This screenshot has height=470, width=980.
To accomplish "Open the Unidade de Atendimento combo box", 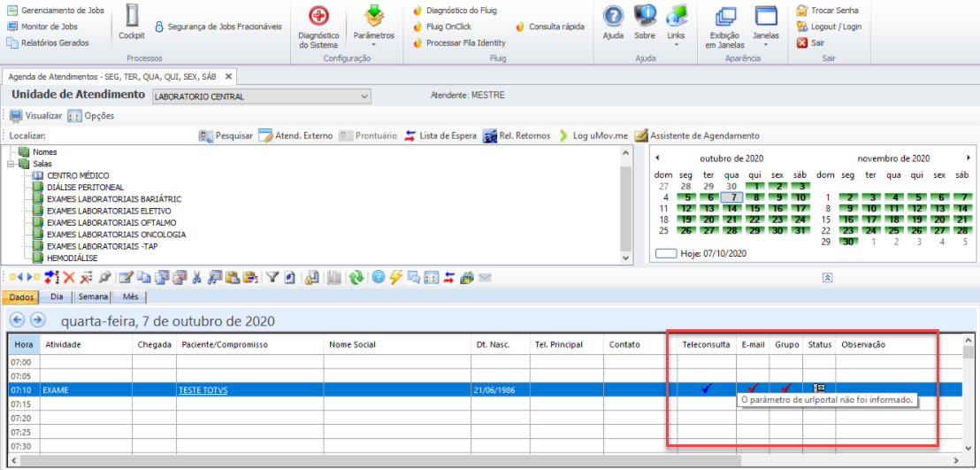I will (x=262, y=97).
